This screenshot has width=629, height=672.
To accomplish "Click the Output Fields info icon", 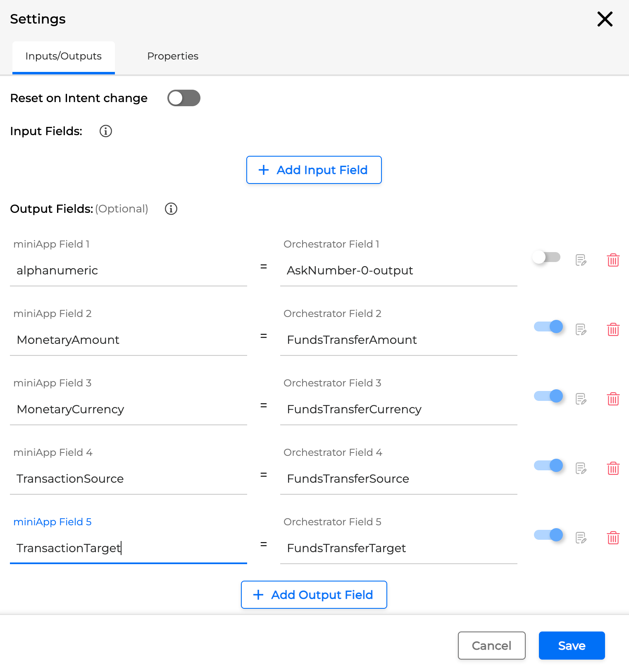I will (171, 209).
